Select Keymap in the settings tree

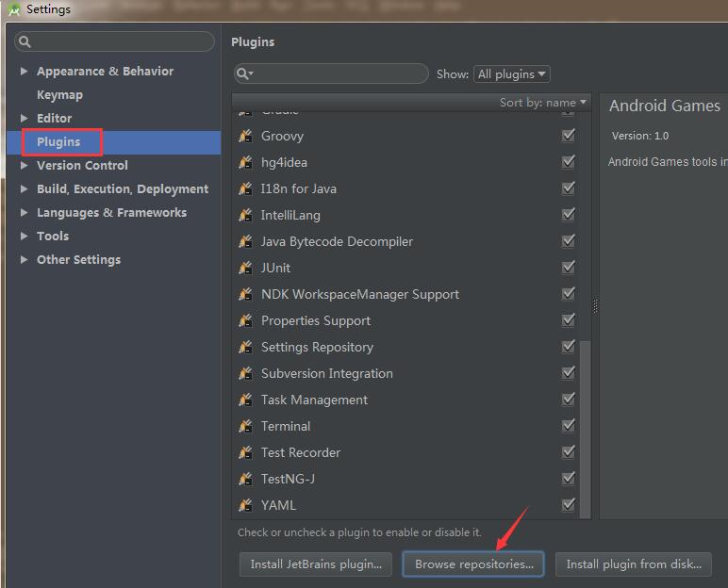60,94
